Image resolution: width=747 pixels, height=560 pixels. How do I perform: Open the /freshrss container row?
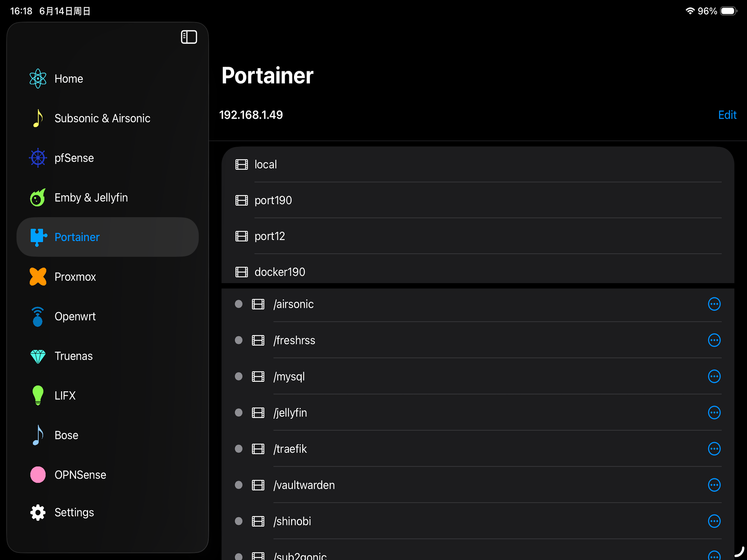(x=477, y=340)
